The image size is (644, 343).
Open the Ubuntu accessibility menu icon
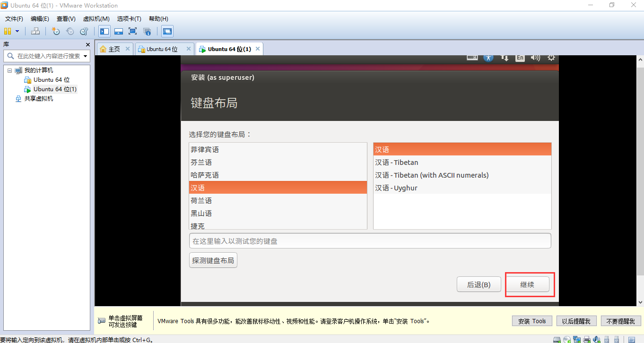[x=488, y=58]
